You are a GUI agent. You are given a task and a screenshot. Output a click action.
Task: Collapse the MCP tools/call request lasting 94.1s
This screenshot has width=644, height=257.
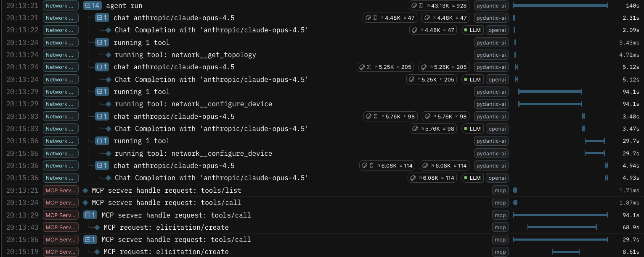[90, 215]
